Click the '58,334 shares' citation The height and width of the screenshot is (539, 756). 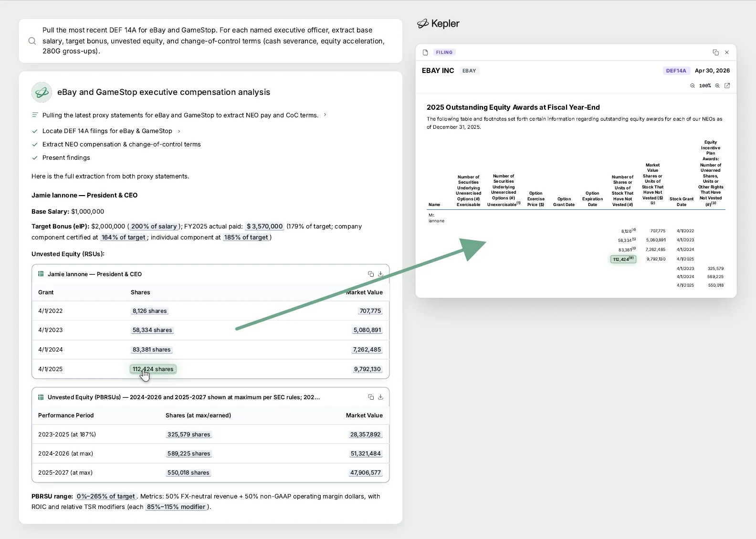click(152, 330)
